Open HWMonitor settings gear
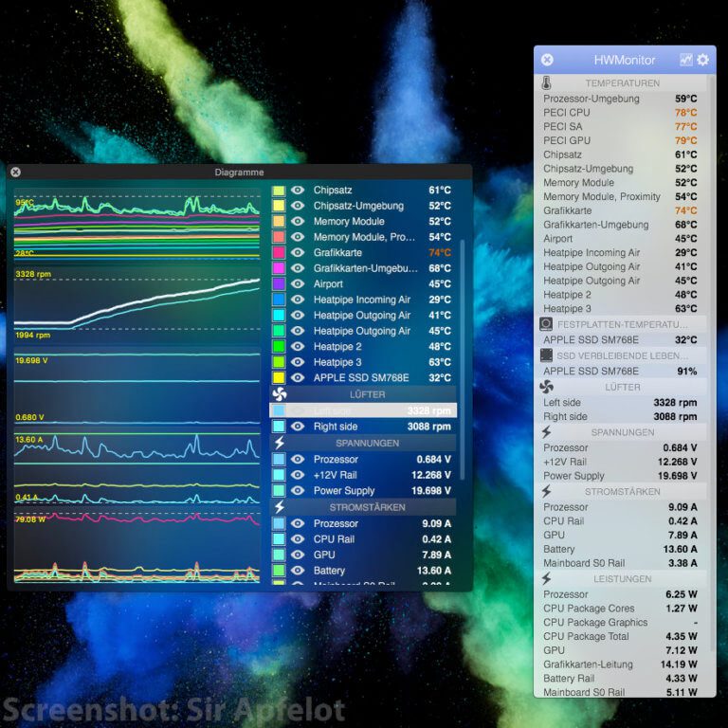This screenshot has height=728, width=728. click(x=703, y=60)
